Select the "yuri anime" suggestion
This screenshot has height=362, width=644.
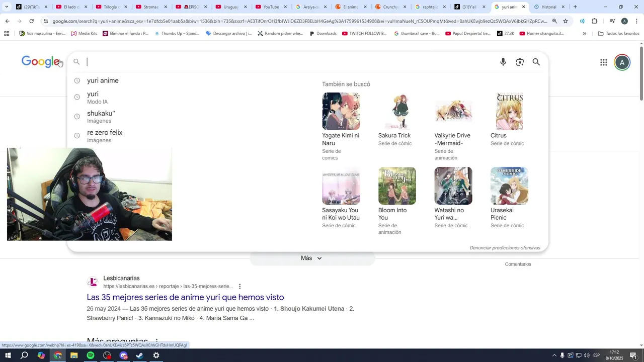point(103,80)
